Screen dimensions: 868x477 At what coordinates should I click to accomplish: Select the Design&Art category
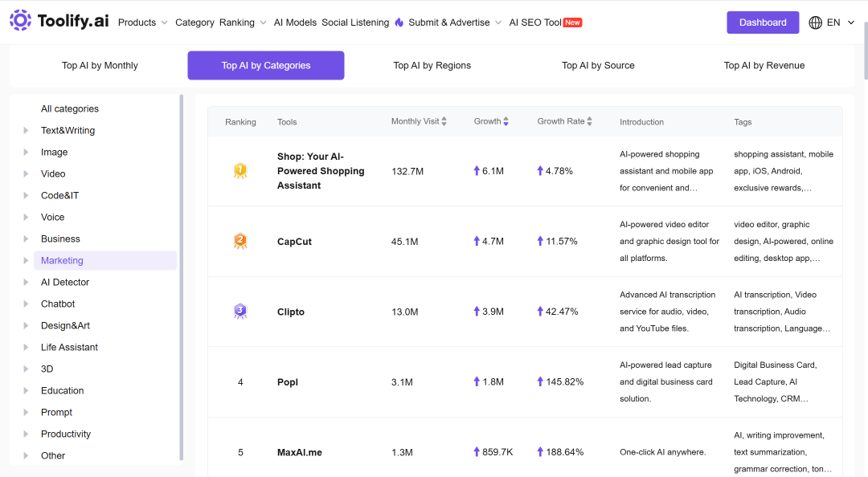(x=65, y=325)
